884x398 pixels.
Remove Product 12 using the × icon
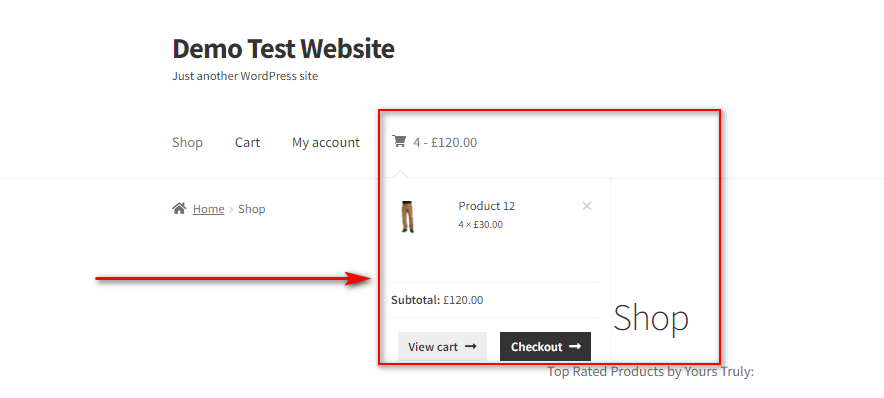coord(586,206)
